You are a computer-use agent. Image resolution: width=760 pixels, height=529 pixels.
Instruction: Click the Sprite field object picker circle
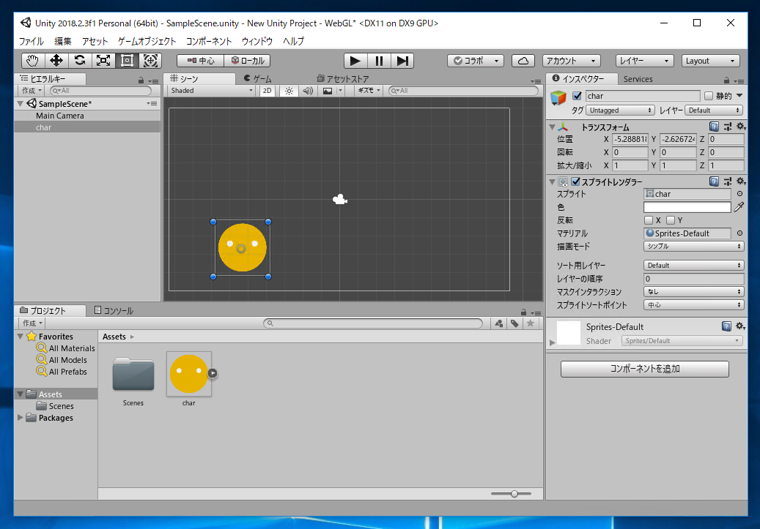pyautogui.click(x=740, y=193)
